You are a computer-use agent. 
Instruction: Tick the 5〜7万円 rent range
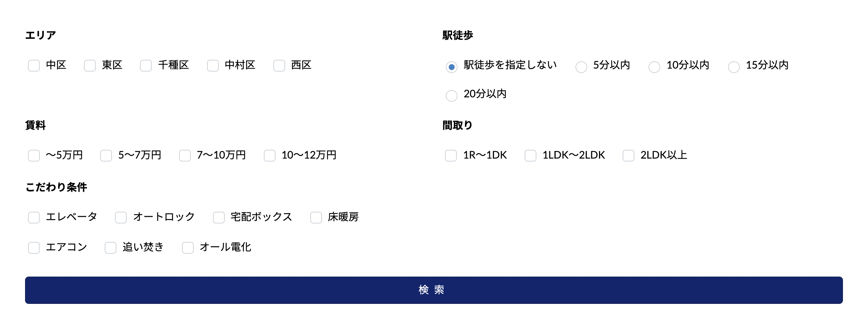pyautogui.click(x=106, y=156)
